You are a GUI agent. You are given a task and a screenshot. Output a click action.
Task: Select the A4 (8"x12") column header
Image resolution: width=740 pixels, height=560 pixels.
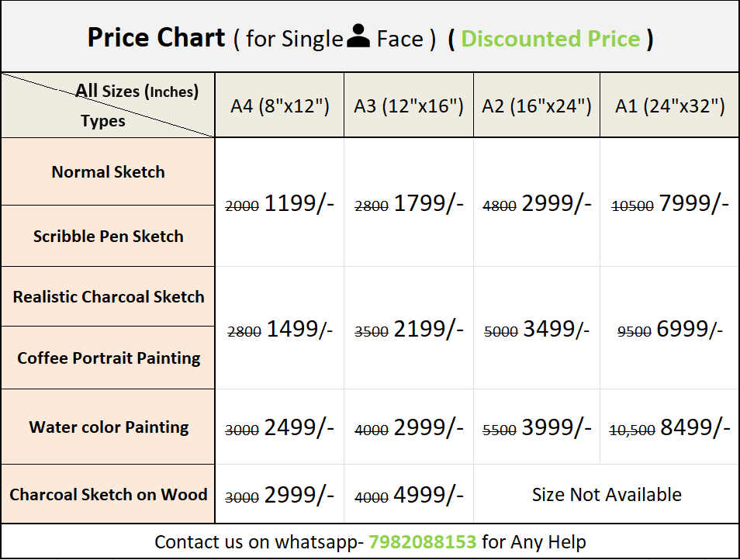(x=280, y=106)
